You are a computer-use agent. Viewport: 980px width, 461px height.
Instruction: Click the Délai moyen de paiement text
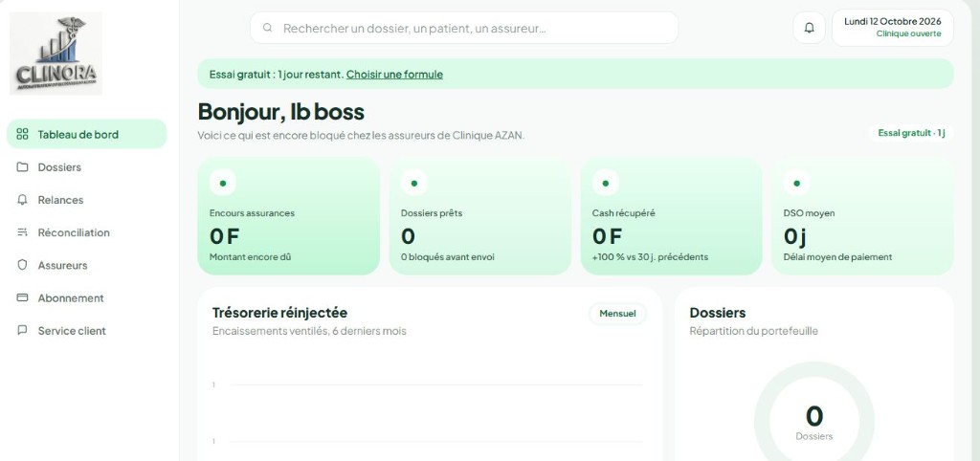pos(837,256)
